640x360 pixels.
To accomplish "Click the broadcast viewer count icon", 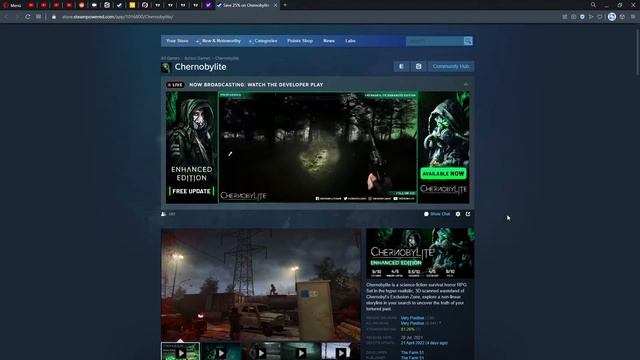I will pos(164,214).
